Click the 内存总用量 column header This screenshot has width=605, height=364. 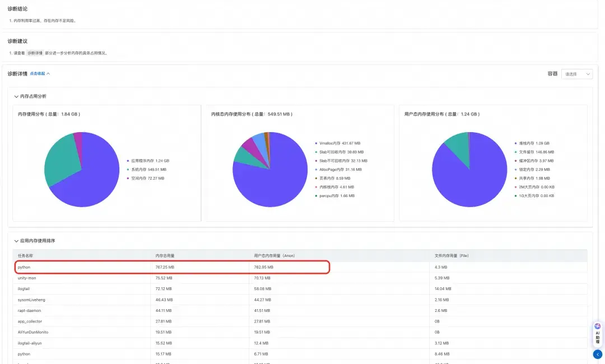(165, 256)
